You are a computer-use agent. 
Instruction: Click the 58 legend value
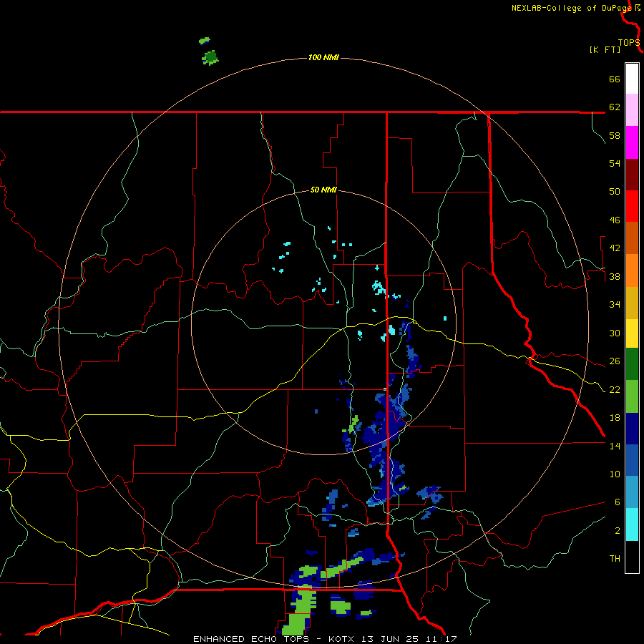click(x=615, y=135)
